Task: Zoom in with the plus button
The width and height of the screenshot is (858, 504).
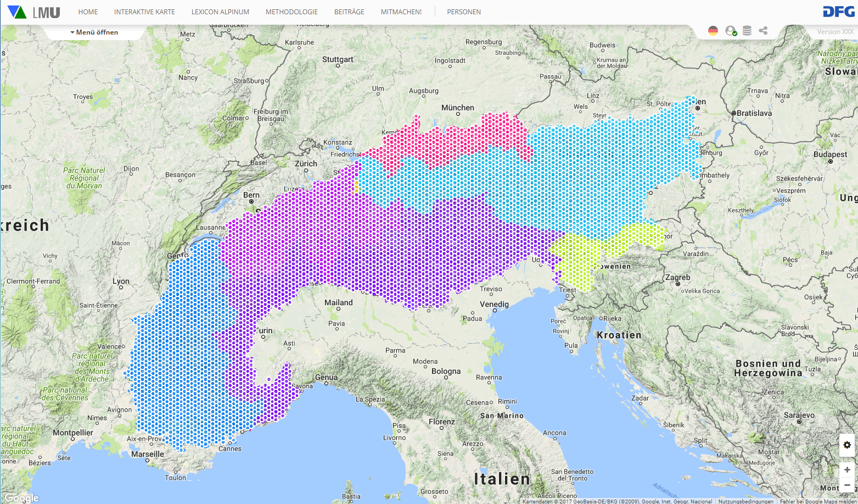Action: click(846, 470)
